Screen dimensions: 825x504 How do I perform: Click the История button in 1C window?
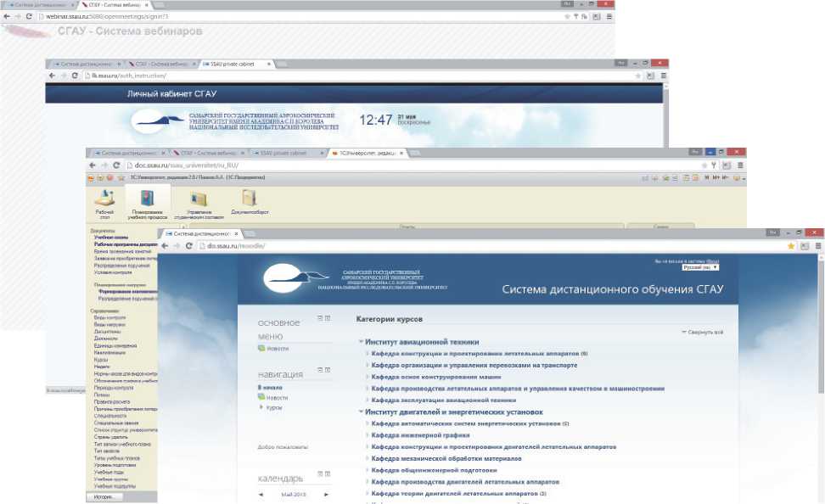click(x=104, y=496)
